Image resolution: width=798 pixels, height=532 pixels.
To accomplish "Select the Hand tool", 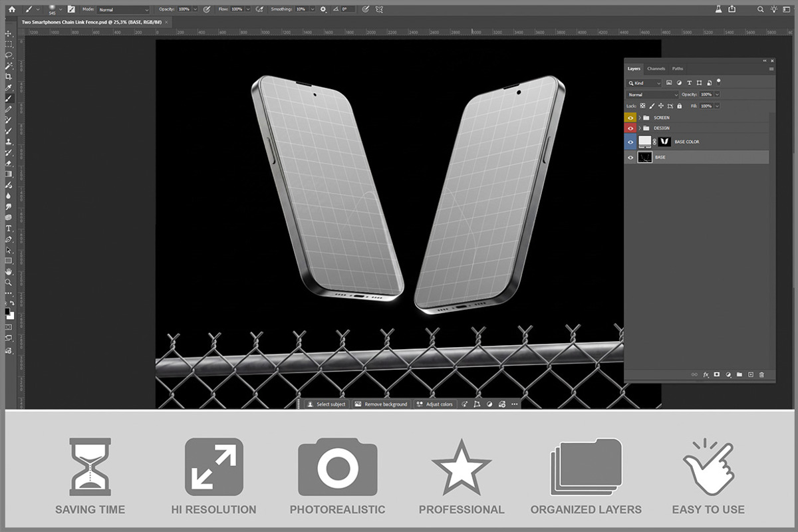I will 9,271.
